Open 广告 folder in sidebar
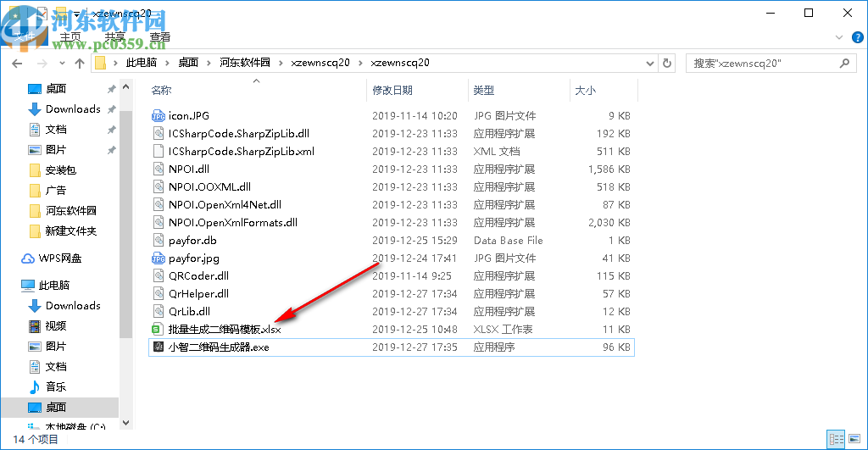This screenshot has width=868, height=450. [x=47, y=191]
